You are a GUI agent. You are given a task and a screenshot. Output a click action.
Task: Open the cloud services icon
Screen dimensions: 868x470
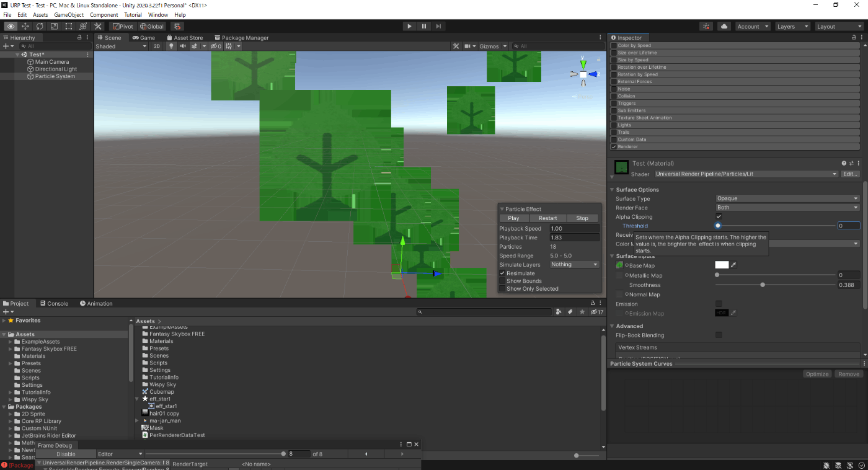[724, 27]
